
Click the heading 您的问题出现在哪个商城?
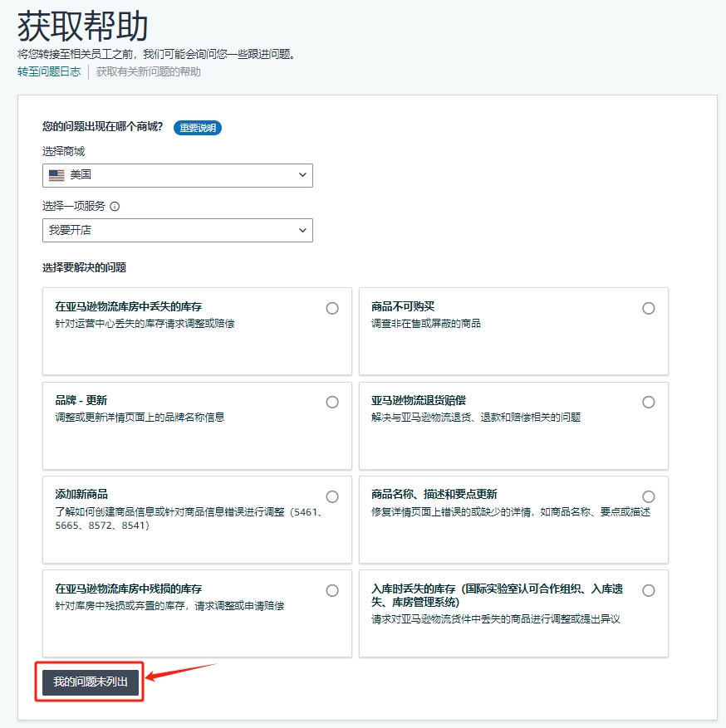[103, 127]
